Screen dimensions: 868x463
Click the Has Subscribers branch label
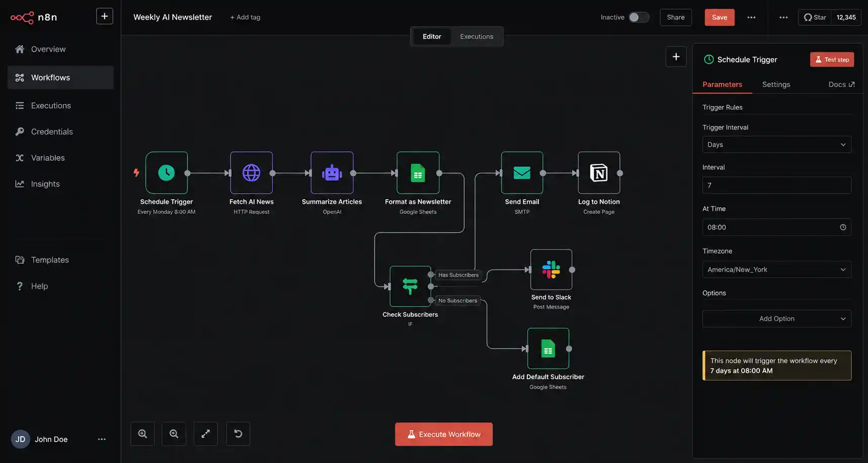(458, 275)
